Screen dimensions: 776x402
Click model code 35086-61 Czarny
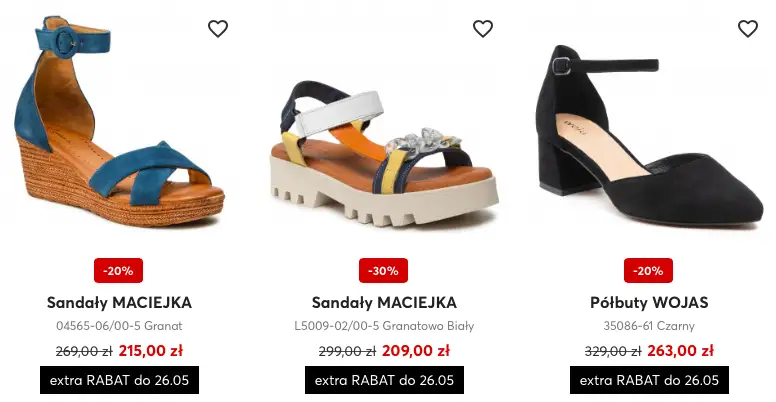point(649,326)
